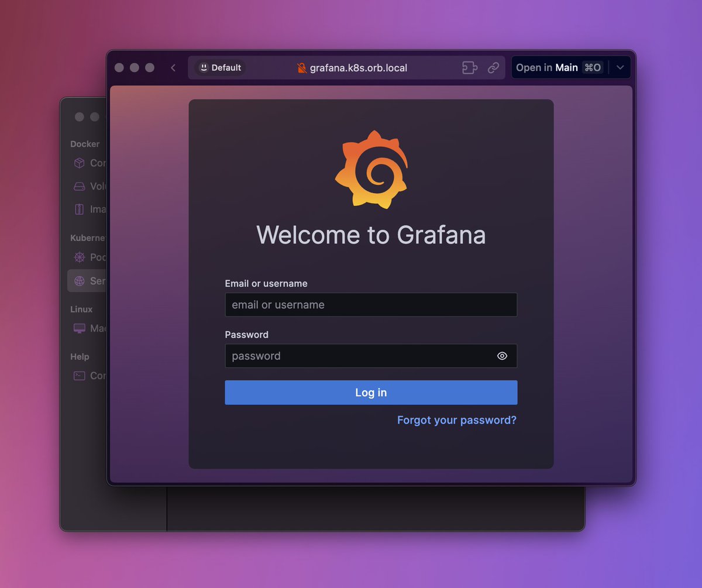
Task: Click the Help section header in sidebar
Action: pos(80,356)
